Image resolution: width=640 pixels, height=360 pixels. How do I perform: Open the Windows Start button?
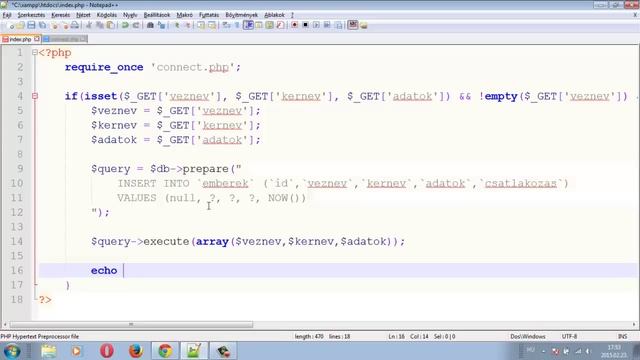[12, 351]
